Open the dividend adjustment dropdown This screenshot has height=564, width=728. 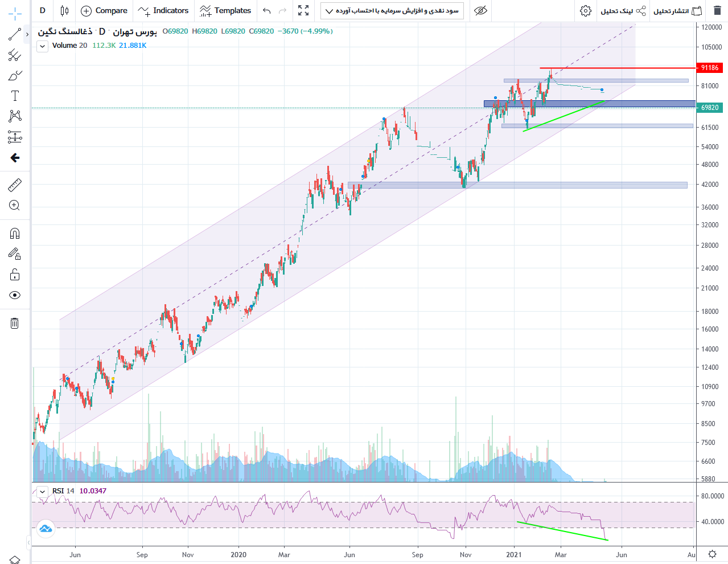pyautogui.click(x=392, y=11)
